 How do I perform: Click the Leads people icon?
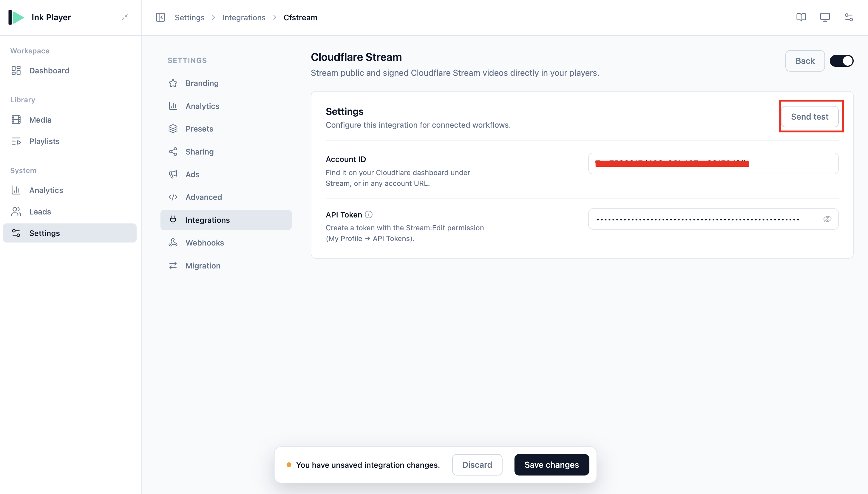tap(16, 212)
